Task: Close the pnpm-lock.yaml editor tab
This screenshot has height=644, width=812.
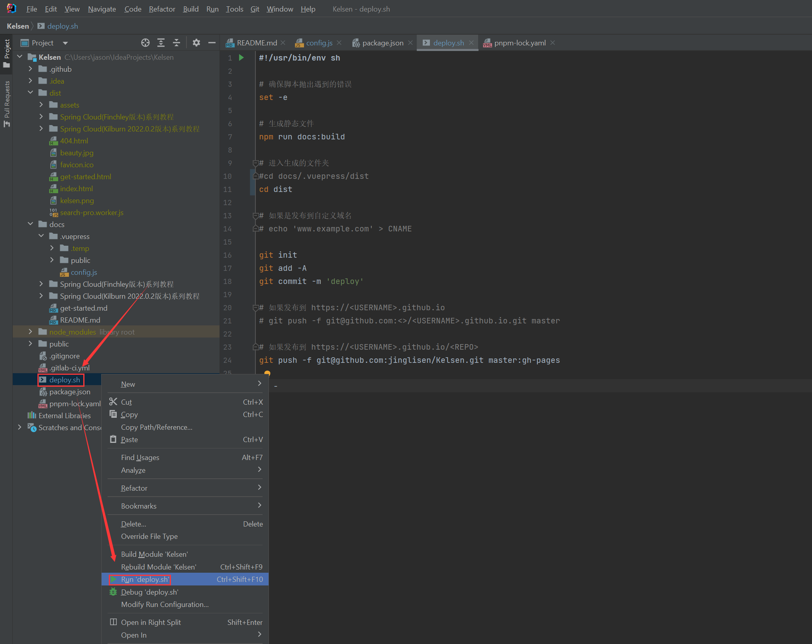Action: (553, 43)
